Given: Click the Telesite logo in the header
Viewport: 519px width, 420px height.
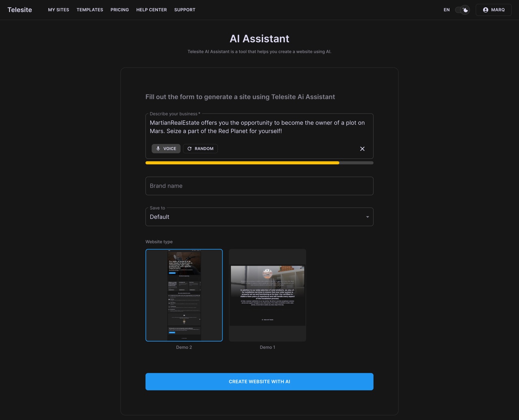Looking at the screenshot, I should tap(20, 10).
